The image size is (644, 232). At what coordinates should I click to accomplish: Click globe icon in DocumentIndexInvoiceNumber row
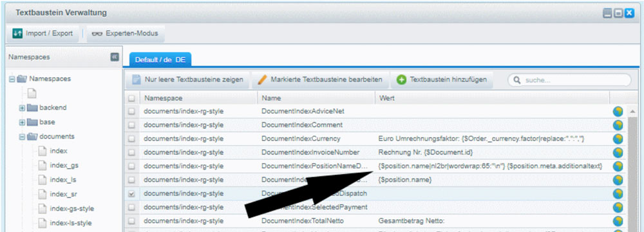[x=618, y=153]
